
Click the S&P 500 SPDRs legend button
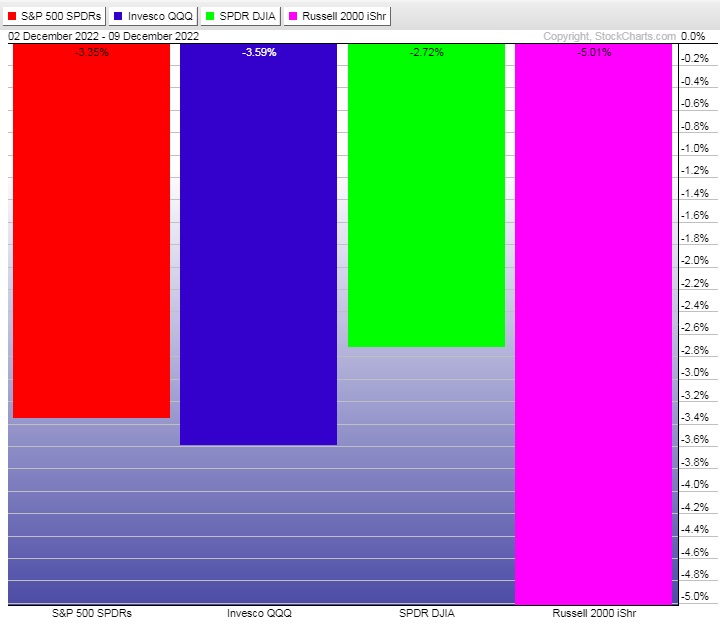click(x=54, y=16)
